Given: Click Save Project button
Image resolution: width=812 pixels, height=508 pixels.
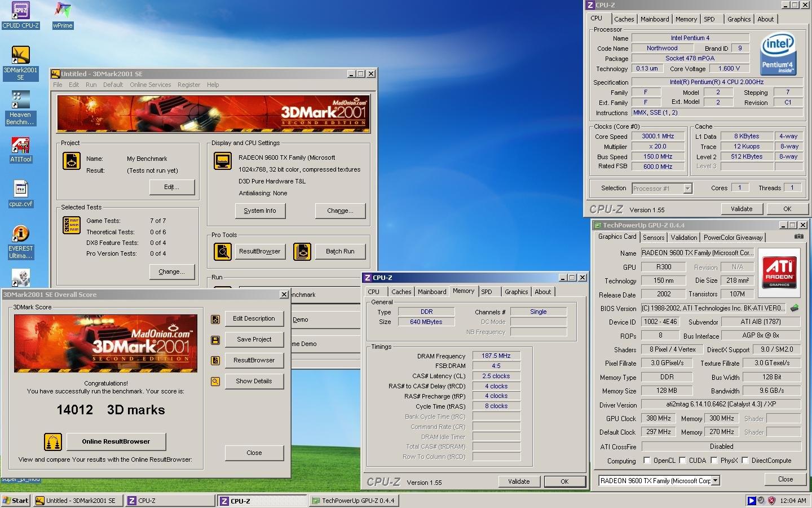Looking at the screenshot, I should (x=254, y=339).
